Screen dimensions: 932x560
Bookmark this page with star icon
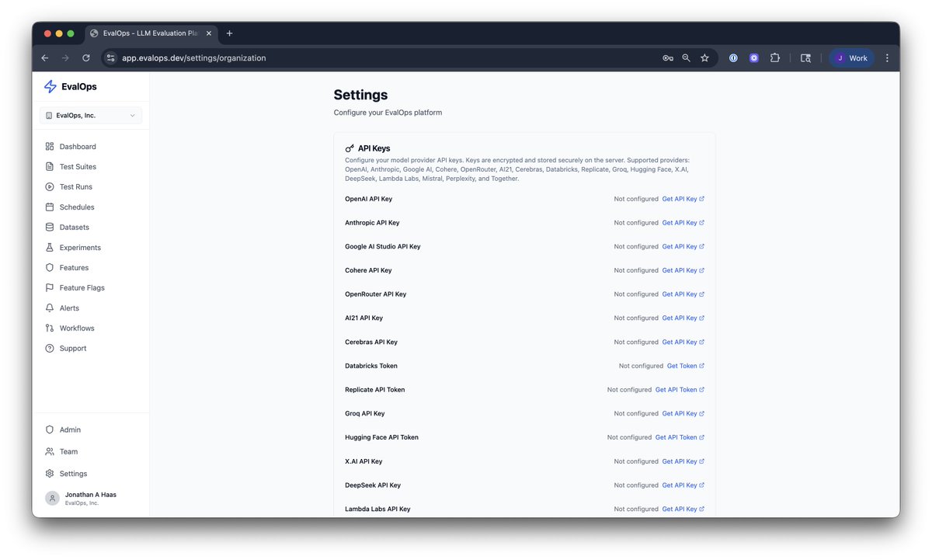click(705, 58)
